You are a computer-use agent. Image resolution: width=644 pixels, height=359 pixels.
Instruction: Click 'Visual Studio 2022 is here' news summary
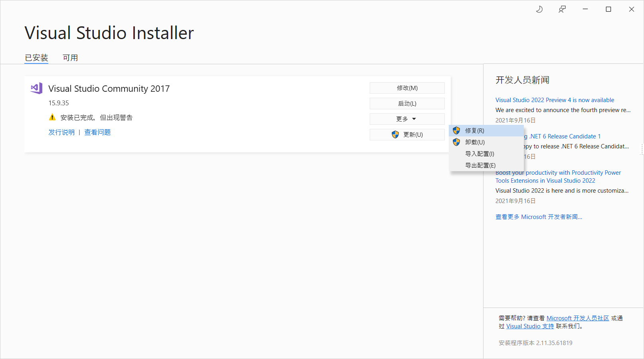(x=562, y=191)
